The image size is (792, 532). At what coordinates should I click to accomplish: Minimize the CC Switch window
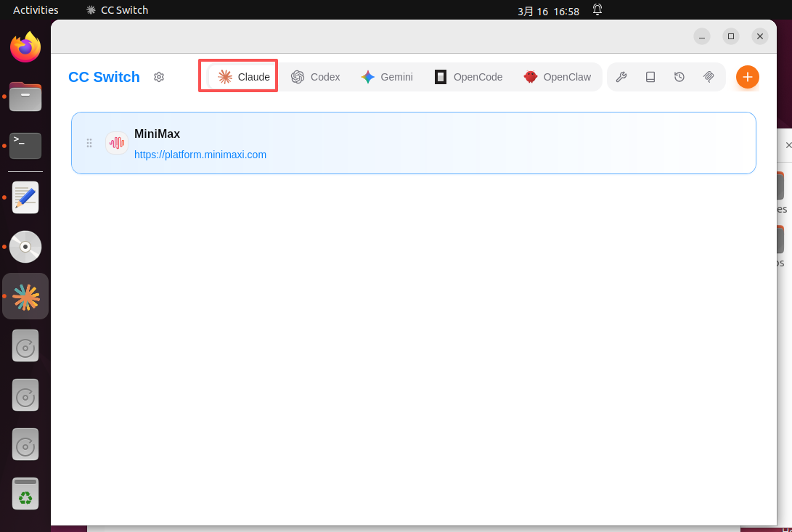[x=702, y=36]
